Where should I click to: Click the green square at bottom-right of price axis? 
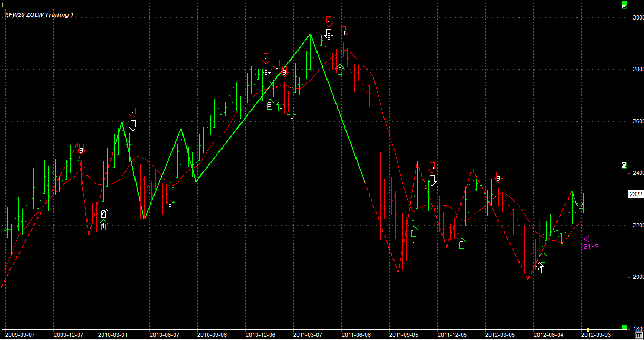624,327
